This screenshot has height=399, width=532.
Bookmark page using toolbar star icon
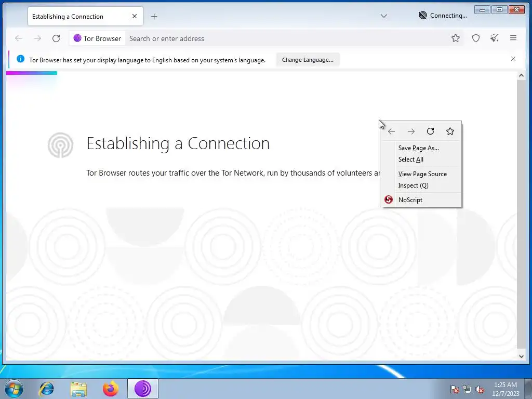[455, 38]
